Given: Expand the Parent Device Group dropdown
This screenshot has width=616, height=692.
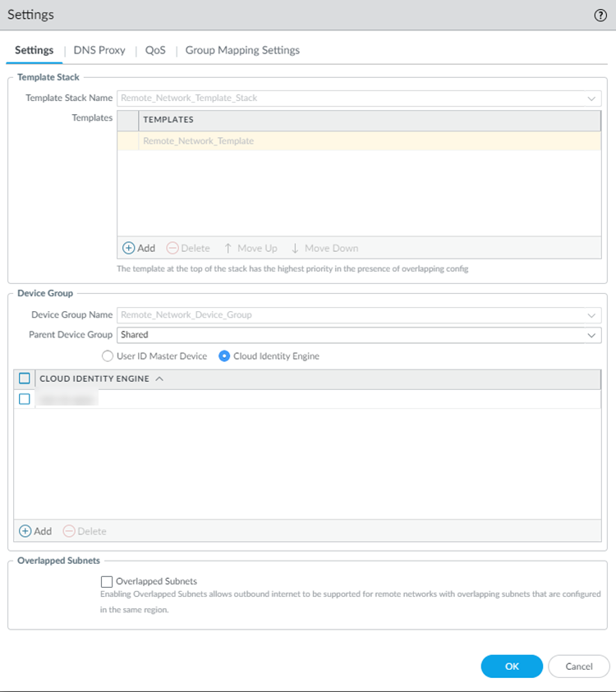Looking at the screenshot, I should [591, 335].
